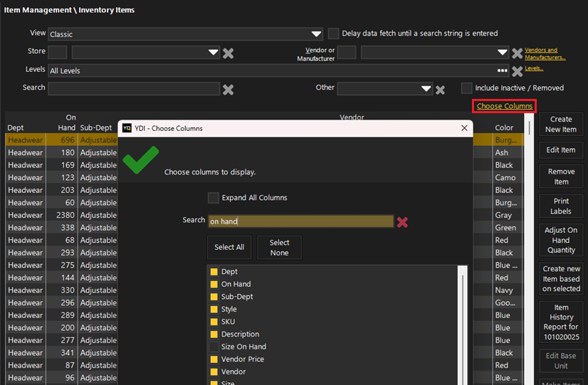Clear the Levels field X icon

tap(518, 71)
